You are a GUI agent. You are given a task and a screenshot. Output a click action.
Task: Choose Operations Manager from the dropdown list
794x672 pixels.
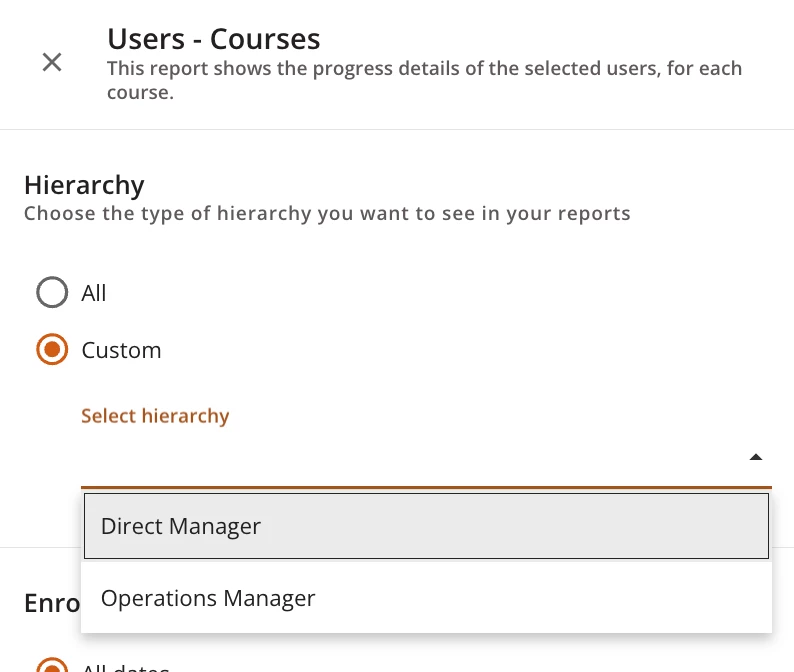click(x=208, y=598)
